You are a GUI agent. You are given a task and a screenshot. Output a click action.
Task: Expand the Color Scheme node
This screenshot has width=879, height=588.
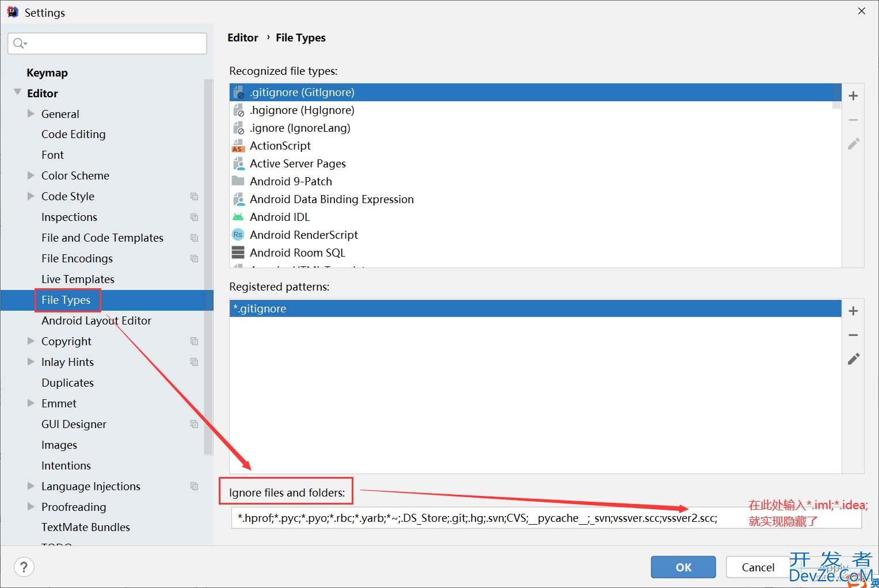tap(31, 175)
